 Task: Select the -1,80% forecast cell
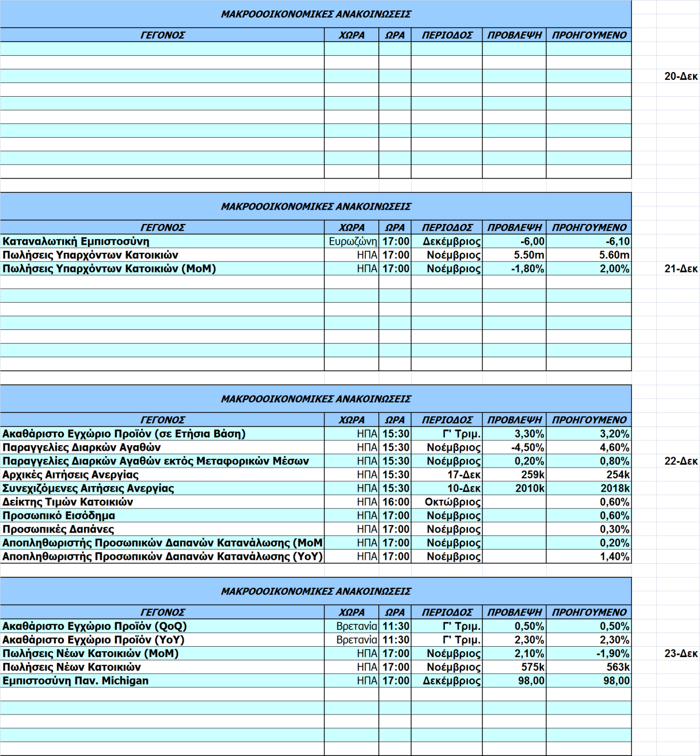tap(514, 269)
